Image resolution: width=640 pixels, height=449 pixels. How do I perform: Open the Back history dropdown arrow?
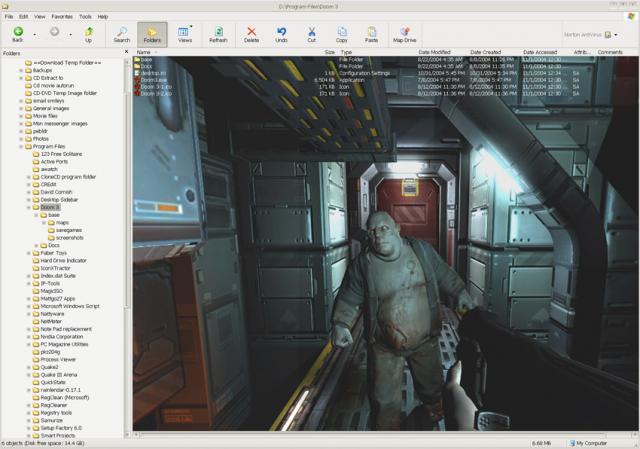coord(34,35)
